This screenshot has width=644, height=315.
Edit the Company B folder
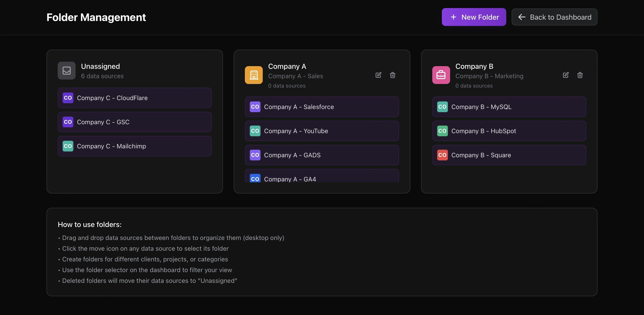click(566, 75)
